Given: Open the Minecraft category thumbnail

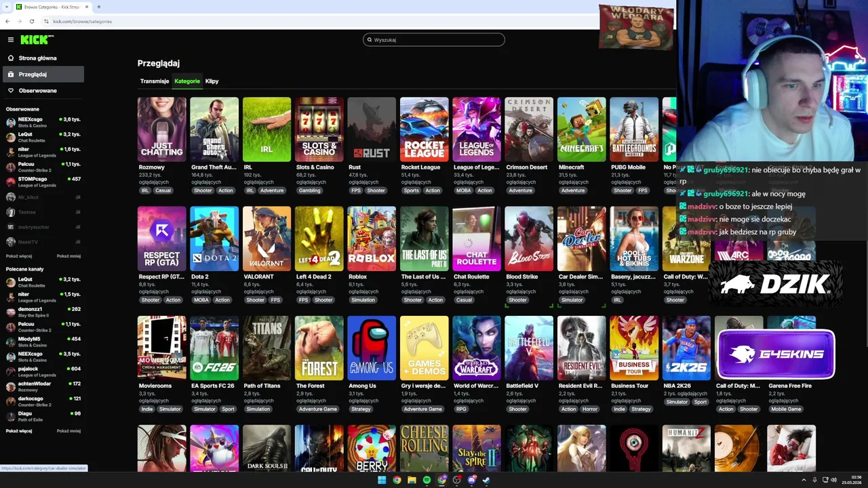Looking at the screenshot, I should (582, 129).
